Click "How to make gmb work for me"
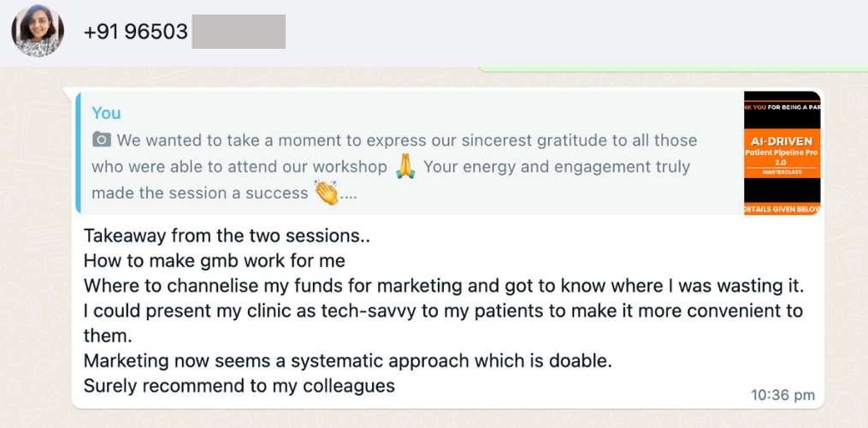Image resolution: width=868 pixels, height=428 pixels. point(214,260)
